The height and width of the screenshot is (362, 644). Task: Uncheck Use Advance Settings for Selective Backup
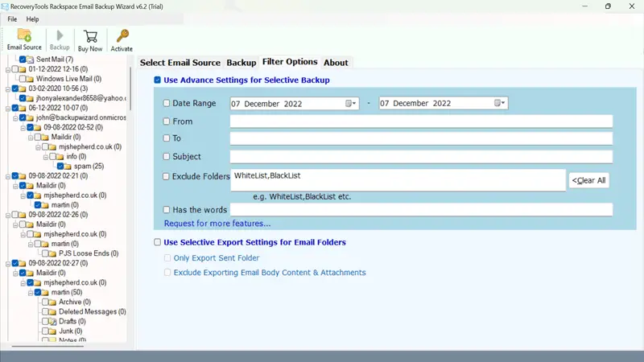tap(158, 80)
